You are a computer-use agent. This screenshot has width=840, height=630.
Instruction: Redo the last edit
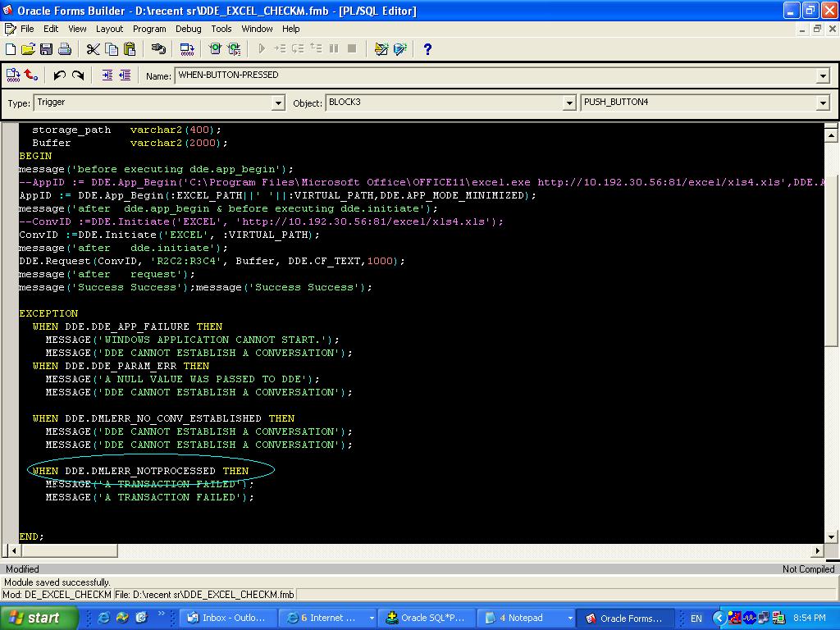[78, 75]
